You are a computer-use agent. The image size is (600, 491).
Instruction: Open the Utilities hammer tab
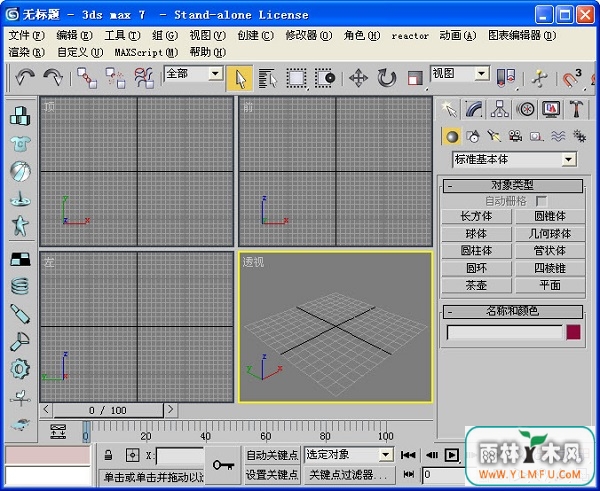576,109
